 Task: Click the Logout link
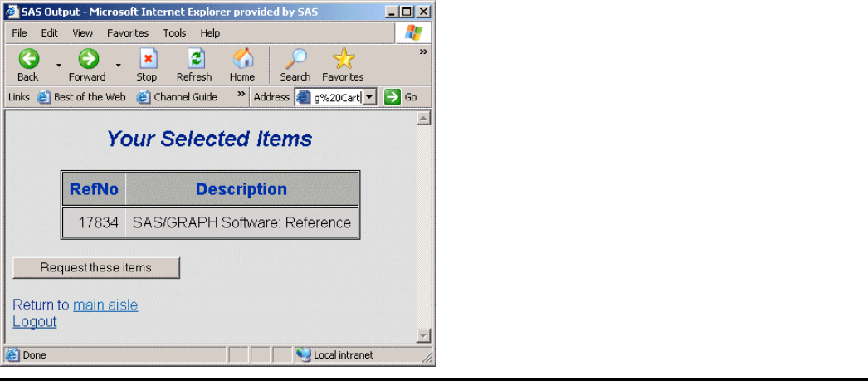[x=35, y=322]
